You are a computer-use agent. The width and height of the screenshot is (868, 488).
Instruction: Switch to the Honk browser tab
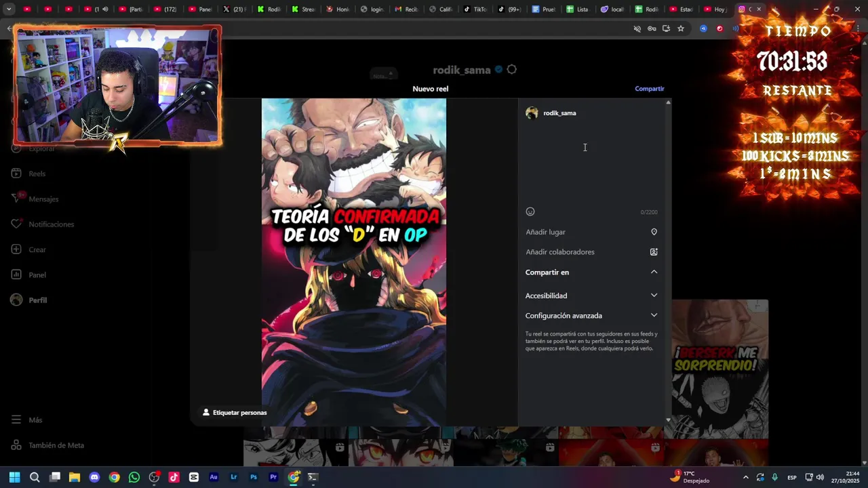pos(338,9)
